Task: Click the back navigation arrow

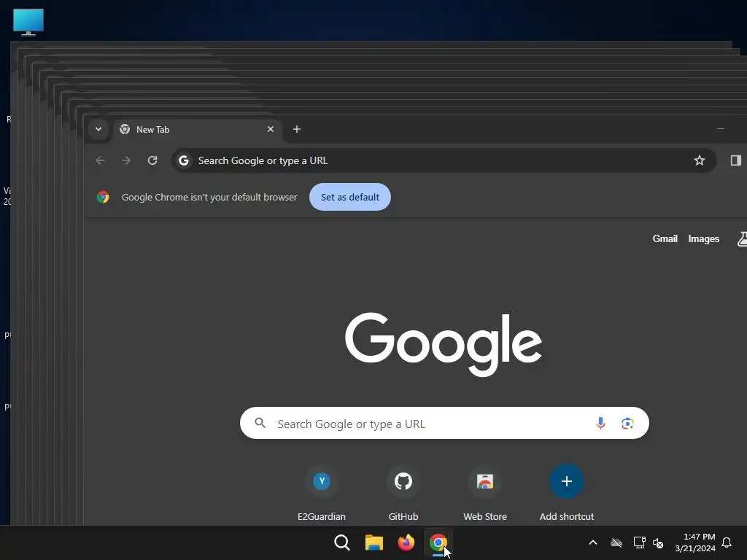Action: click(x=100, y=160)
